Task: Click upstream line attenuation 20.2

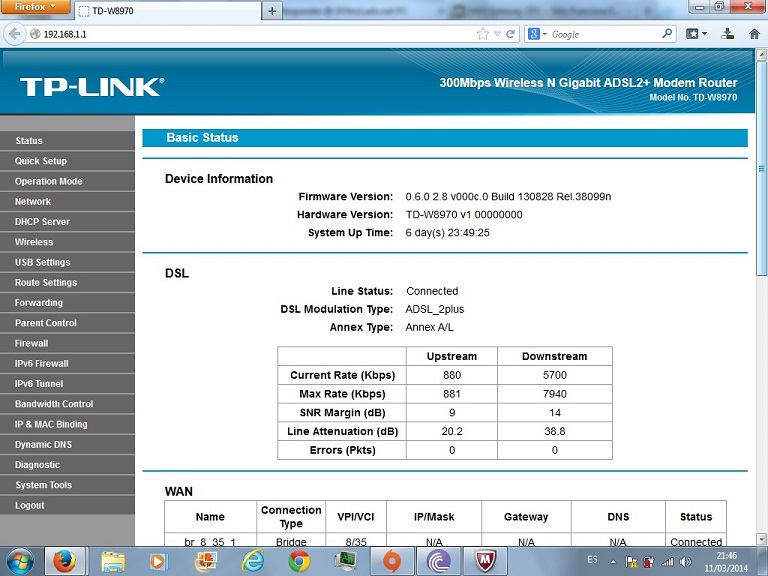Action: 452,431
